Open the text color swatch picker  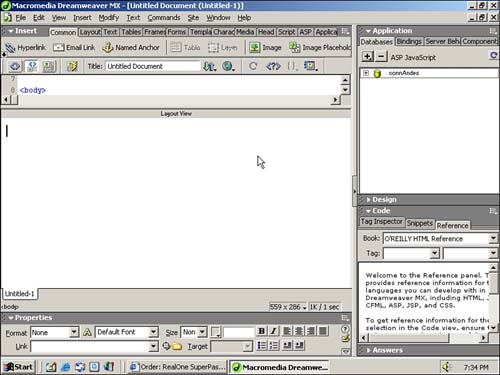(x=216, y=332)
